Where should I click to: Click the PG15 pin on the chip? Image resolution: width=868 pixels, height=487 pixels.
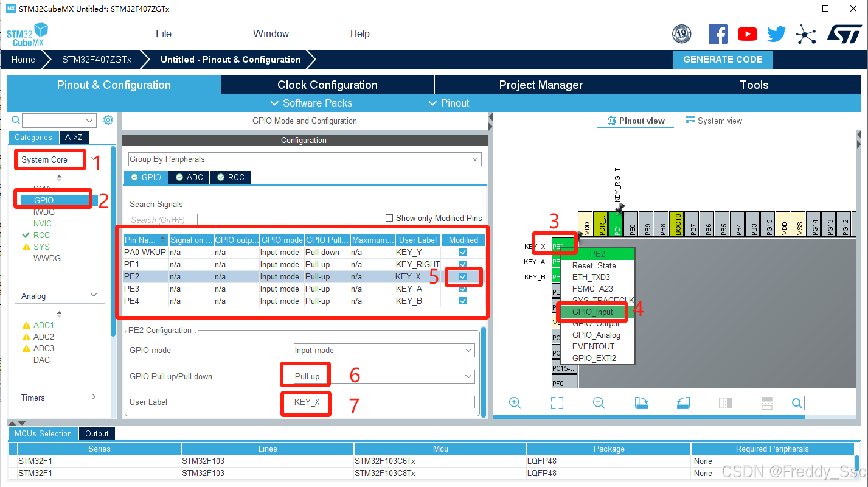(x=768, y=225)
